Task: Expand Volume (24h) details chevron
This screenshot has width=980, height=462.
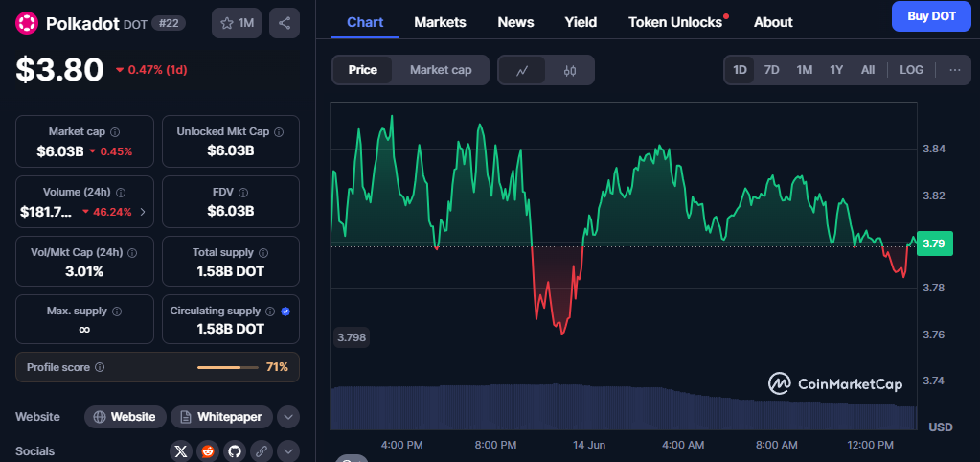Action: tap(143, 212)
